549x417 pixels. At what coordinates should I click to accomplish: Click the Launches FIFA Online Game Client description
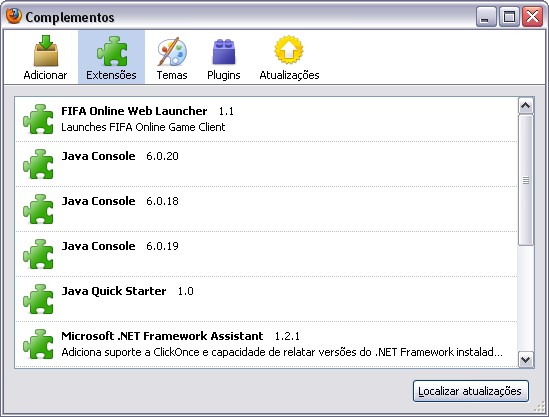click(x=143, y=127)
